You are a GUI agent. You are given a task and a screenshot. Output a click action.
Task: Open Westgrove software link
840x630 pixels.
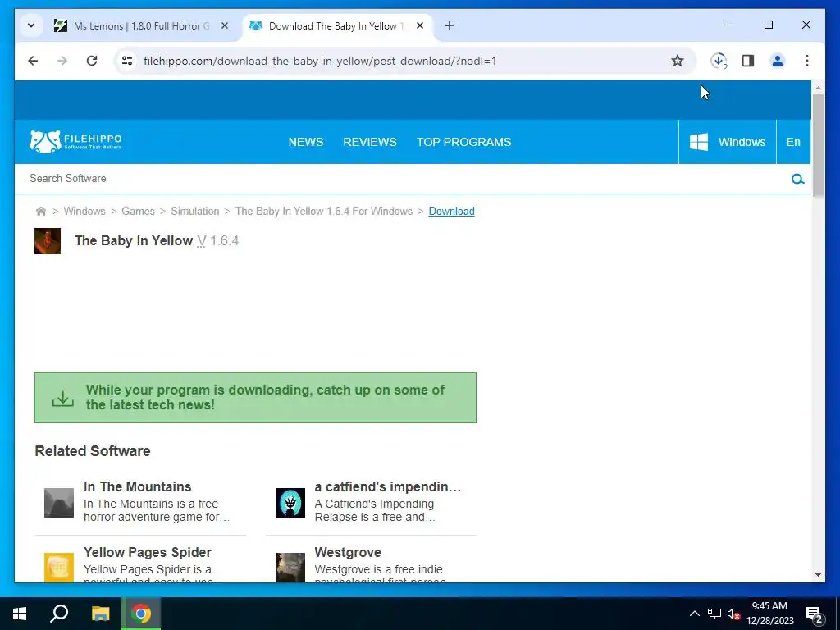pyautogui.click(x=348, y=552)
